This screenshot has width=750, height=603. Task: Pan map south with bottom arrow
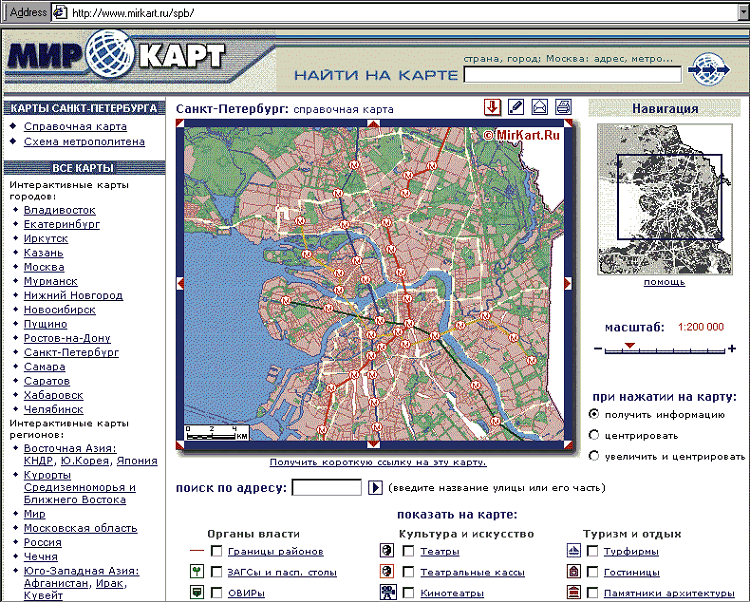click(373, 444)
